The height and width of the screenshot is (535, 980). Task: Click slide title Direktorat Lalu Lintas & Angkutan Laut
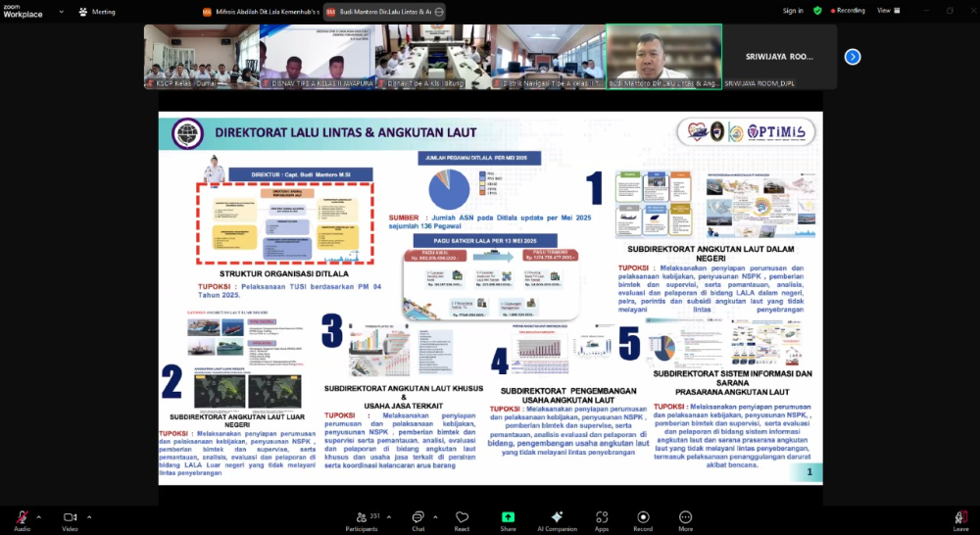(x=346, y=132)
